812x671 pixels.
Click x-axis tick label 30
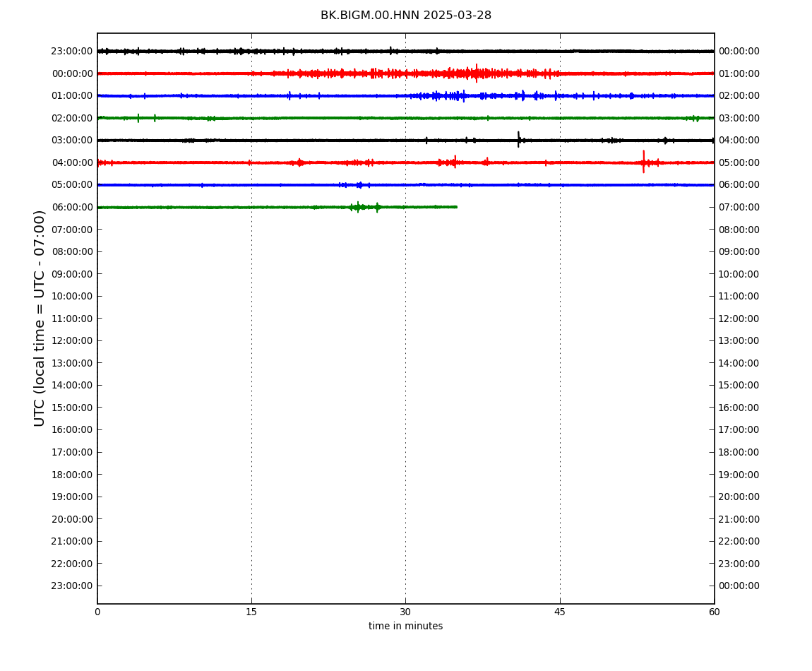pyautogui.click(x=405, y=612)
